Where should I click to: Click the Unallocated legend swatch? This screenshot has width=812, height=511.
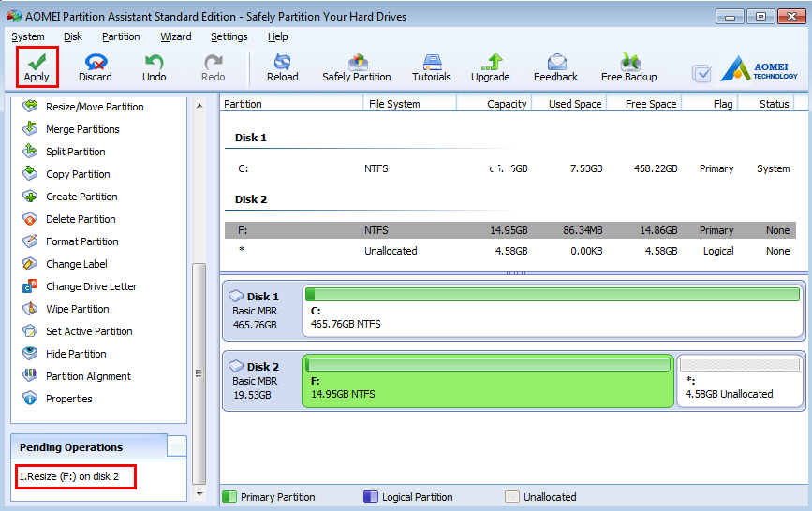coord(511,497)
